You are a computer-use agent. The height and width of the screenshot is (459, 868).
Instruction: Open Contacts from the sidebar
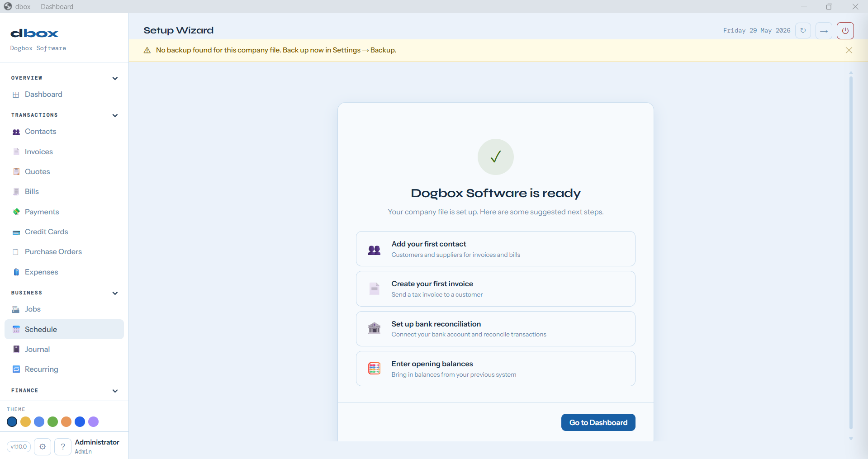pyautogui.click(x=64, y=132)
